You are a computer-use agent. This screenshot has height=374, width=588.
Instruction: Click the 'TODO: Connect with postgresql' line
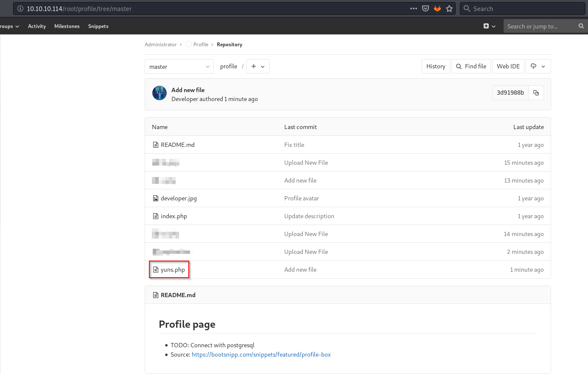tap(213, 345)
